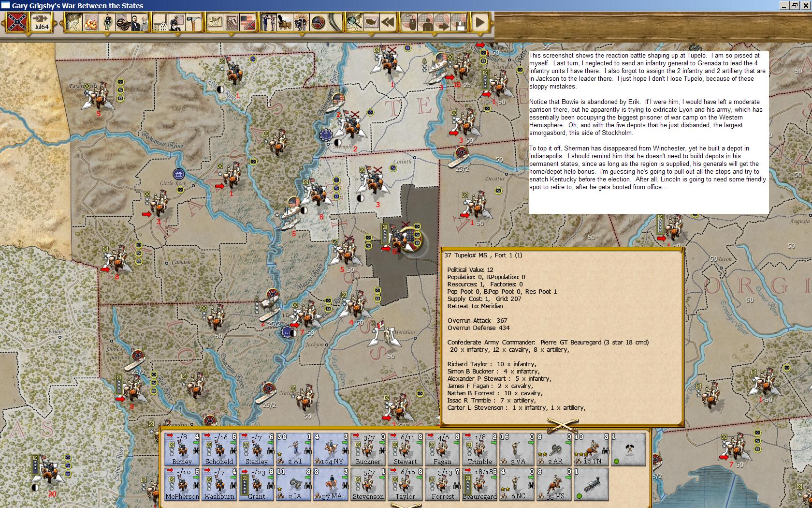Screen dimensions: 812x508
Task: Select the 6 NC infantry unit card
Action: coord(517,484)
